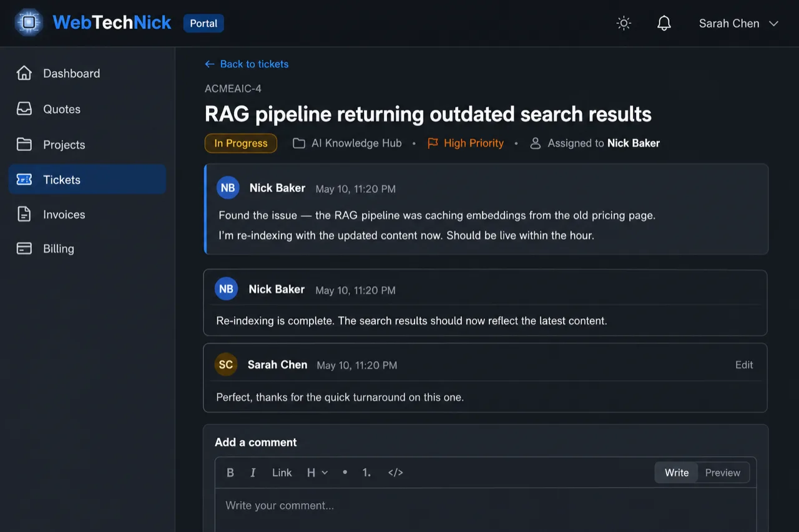
Task: Open Projects from the sidebar
Action: 87,145
